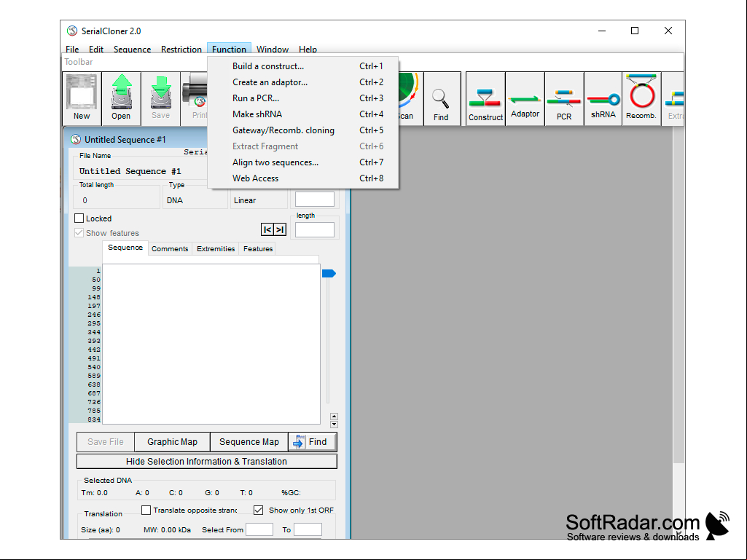
Task: Click the input field right of Linear
Action: (x=314, y=199)
